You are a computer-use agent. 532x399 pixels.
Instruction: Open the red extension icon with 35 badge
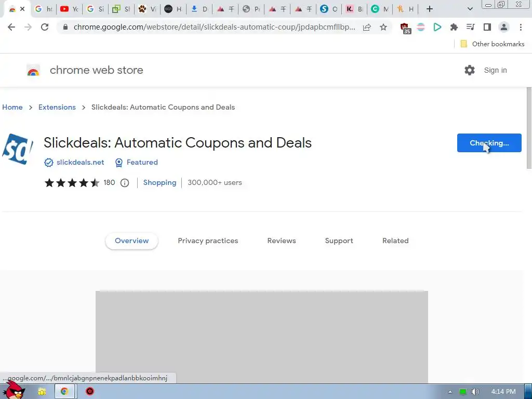click(x=405, y=28)
